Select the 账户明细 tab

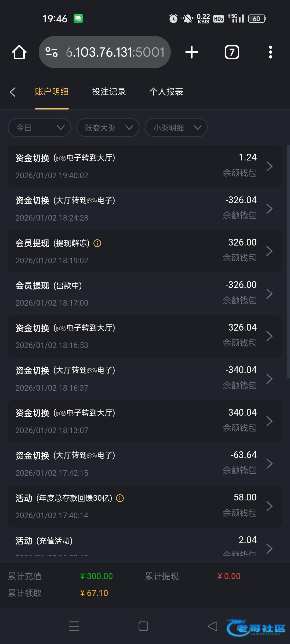point(52,92)
